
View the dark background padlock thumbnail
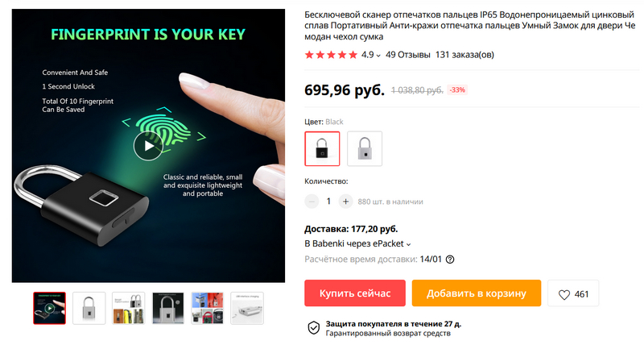[168, 307]
